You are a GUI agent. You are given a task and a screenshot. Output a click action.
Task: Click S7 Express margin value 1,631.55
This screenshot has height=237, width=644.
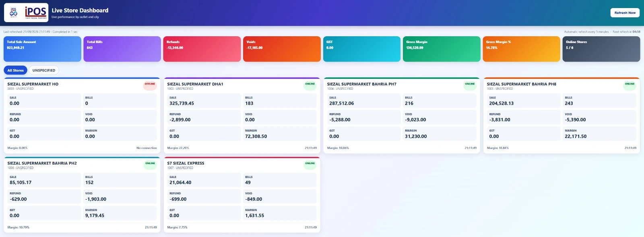(254, 216)
